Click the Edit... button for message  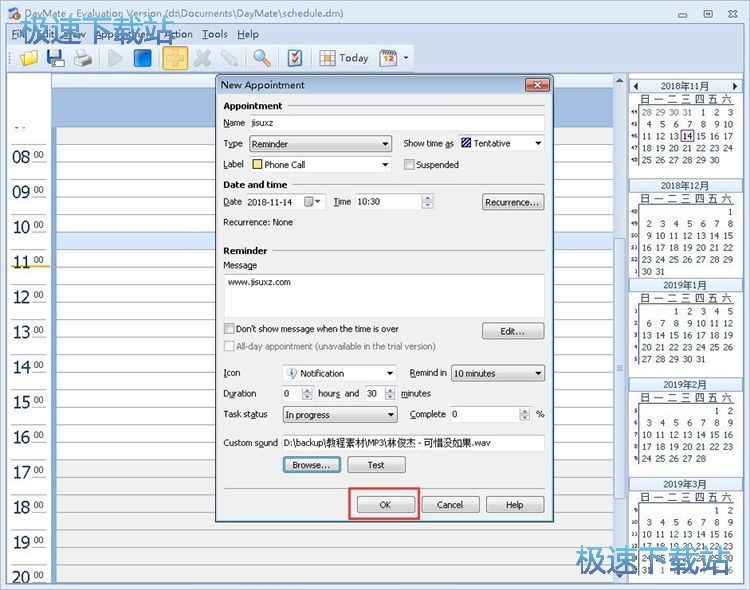pos(513,331)
